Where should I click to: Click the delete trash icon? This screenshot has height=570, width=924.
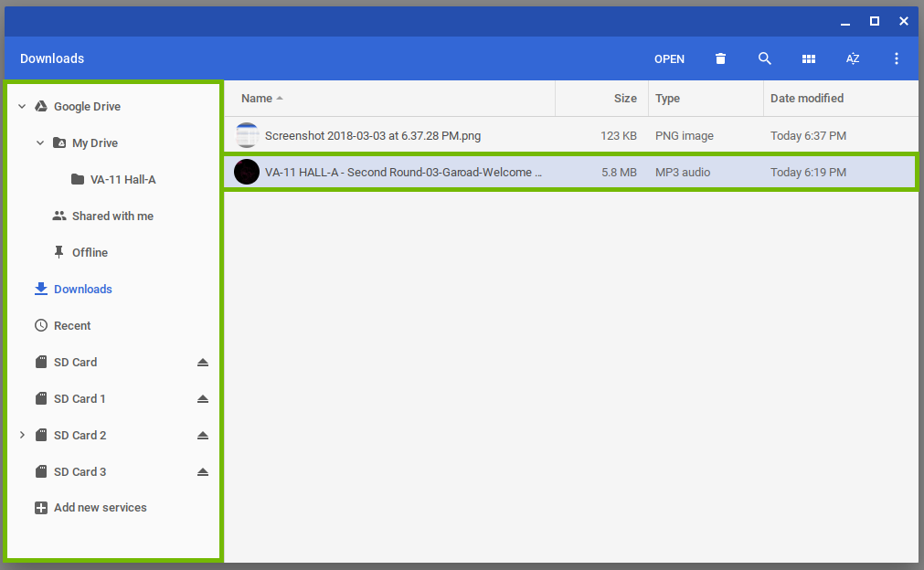720,58
